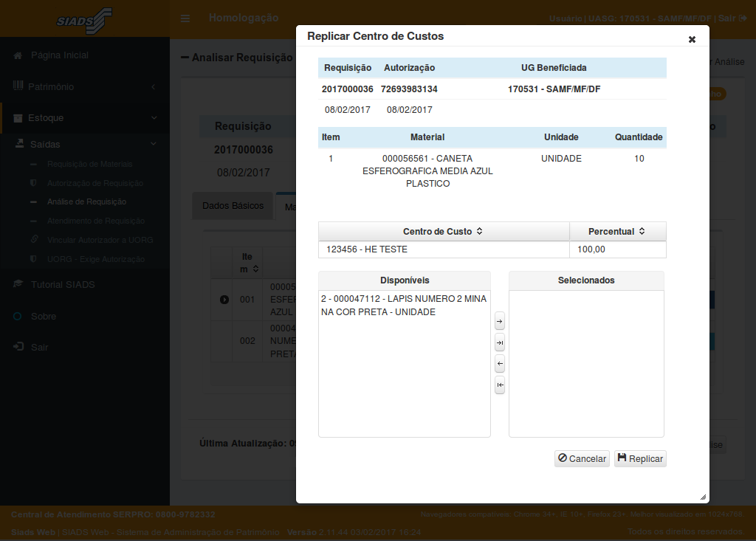Image resolution: width=756 pixels, height=541 pixels.
Task: Click Sair in the sidebar
Action: click(x=39, y=347)
